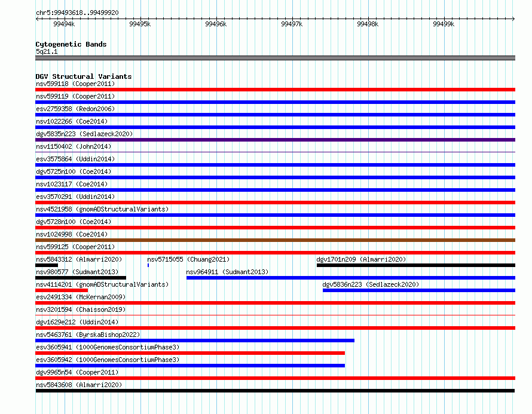The width and height of the screenshot is (532, 414).
Task: Click the 99497k ruler tick label
Action: pyautogui.click(x=292, y=24)
